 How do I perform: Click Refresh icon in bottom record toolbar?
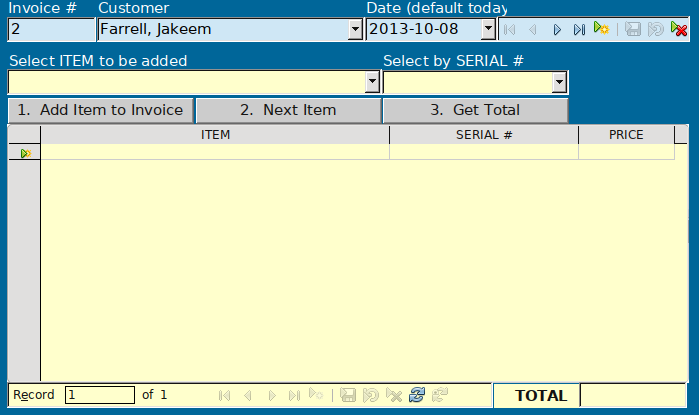[x=417, y=395]
